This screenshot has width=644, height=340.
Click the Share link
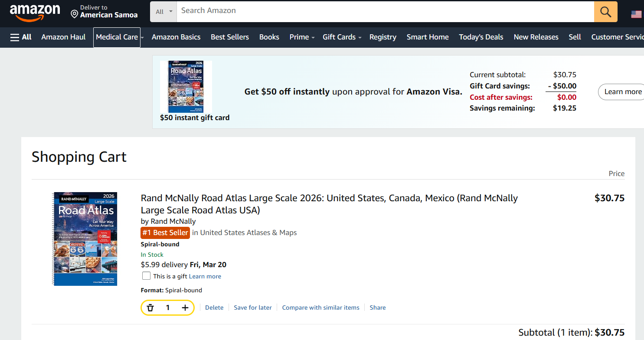point(377,307)
